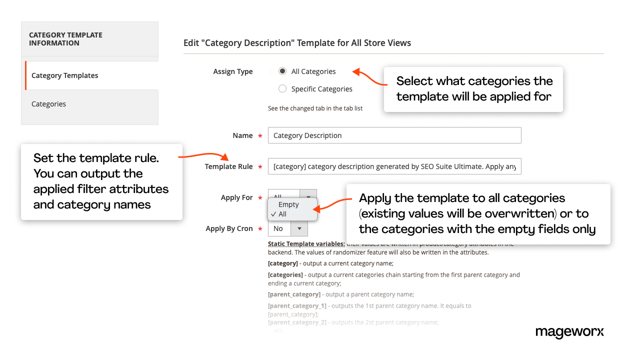Click the Mageworx logo
644x364 pixels.
569,332
